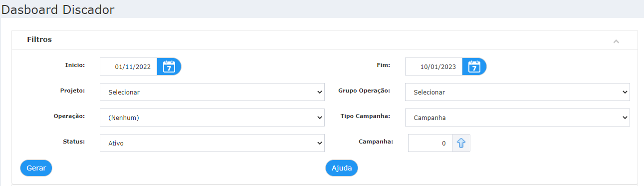
Task: Click the Inicio date field 01/11/2022
Action: click(x=129, y=66)
